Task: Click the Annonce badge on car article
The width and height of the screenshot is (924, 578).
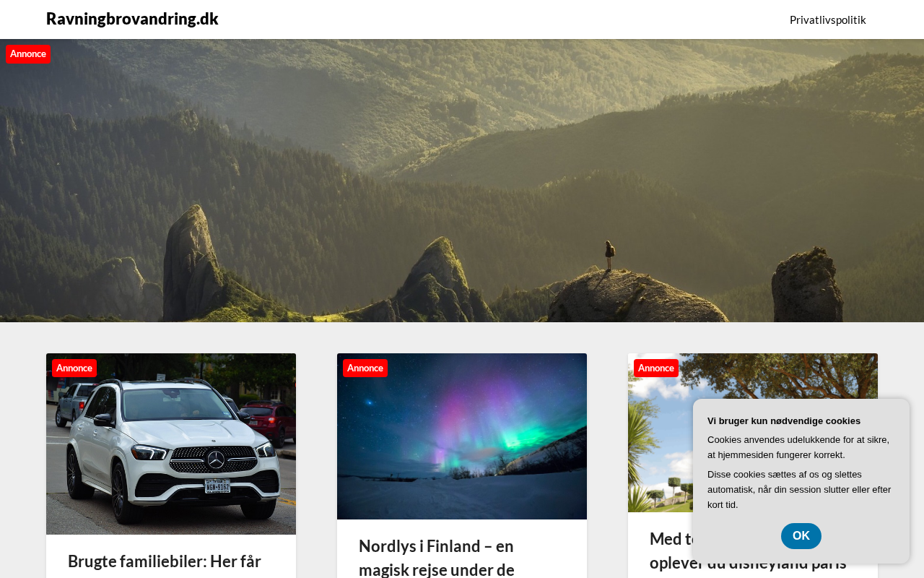Action: click(x=74, y=368)
